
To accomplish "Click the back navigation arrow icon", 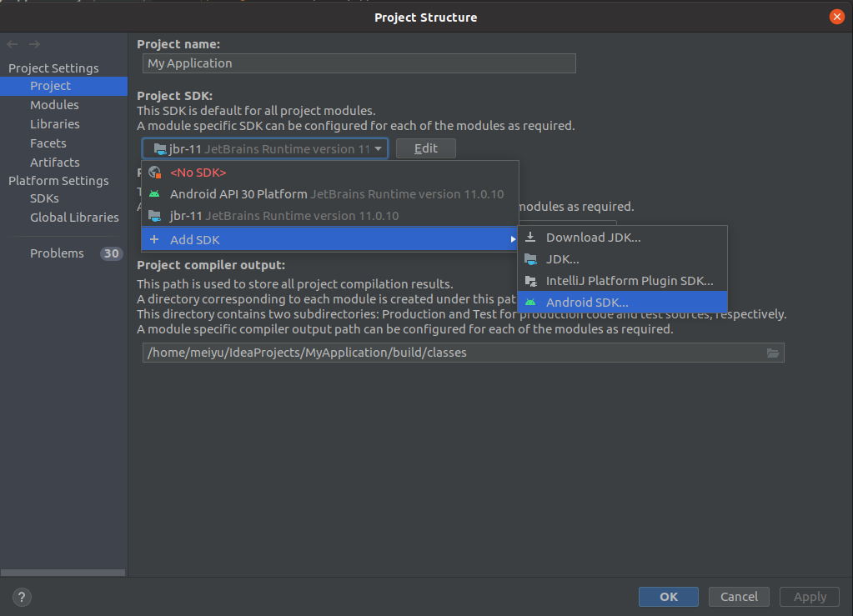I will point(13,44).
